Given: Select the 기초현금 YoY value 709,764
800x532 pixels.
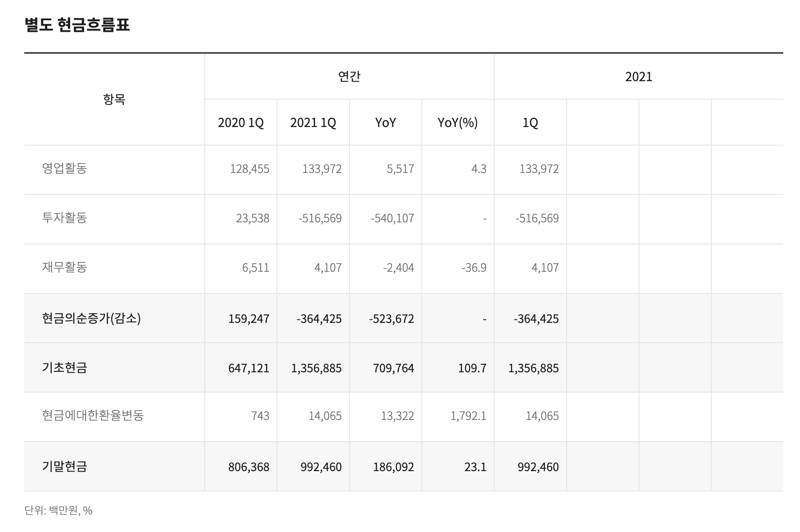Looking at the screenshot, I should (x=394, y=368).
